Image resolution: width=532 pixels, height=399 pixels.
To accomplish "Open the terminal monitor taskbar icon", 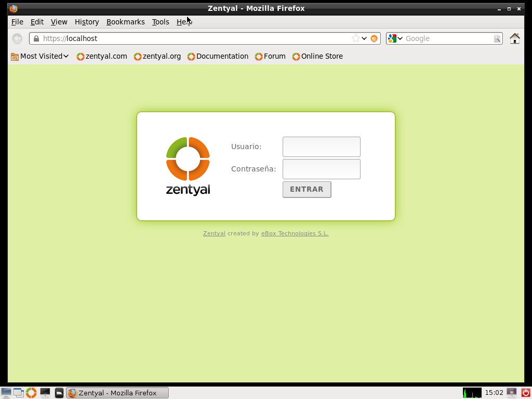I will (x=45, y=393).
